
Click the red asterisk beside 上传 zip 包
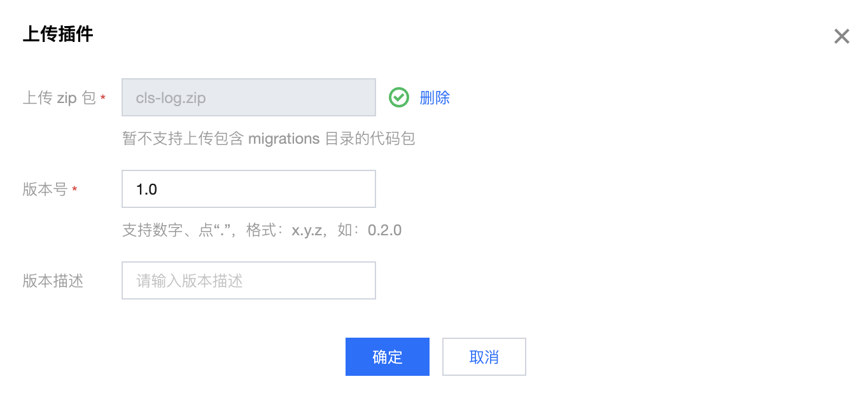pyautogui.click(x=103, y=98)
